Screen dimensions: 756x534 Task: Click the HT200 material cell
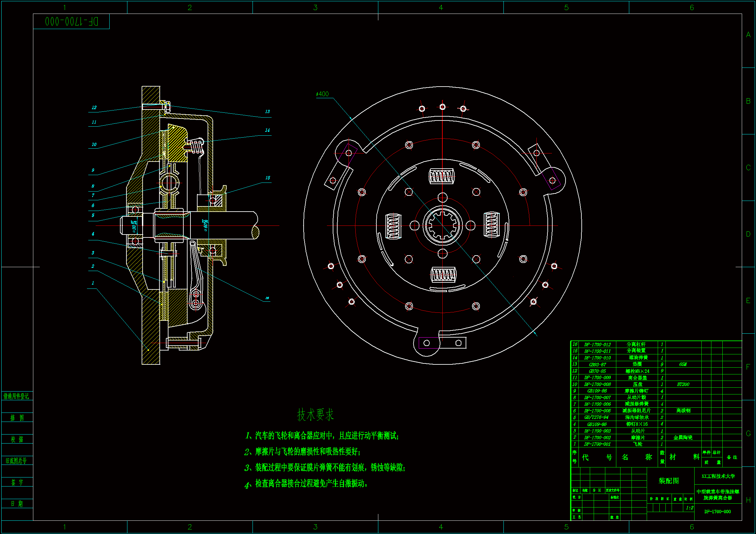683,384
